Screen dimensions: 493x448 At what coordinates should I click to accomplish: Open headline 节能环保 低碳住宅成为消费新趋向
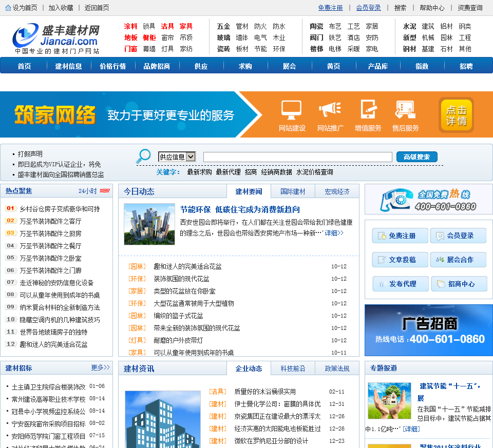(x=240, y=209)
